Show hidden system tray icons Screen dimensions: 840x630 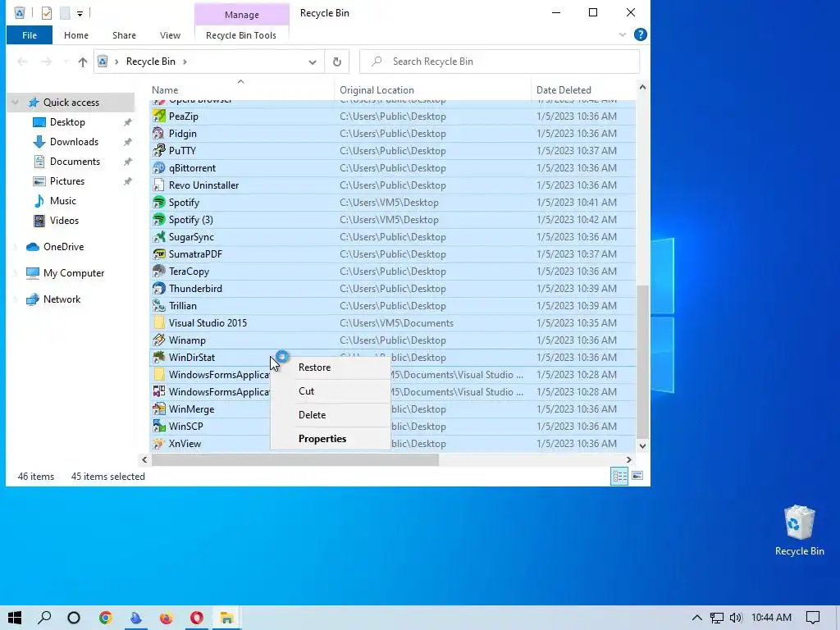(x=697, y=618)
